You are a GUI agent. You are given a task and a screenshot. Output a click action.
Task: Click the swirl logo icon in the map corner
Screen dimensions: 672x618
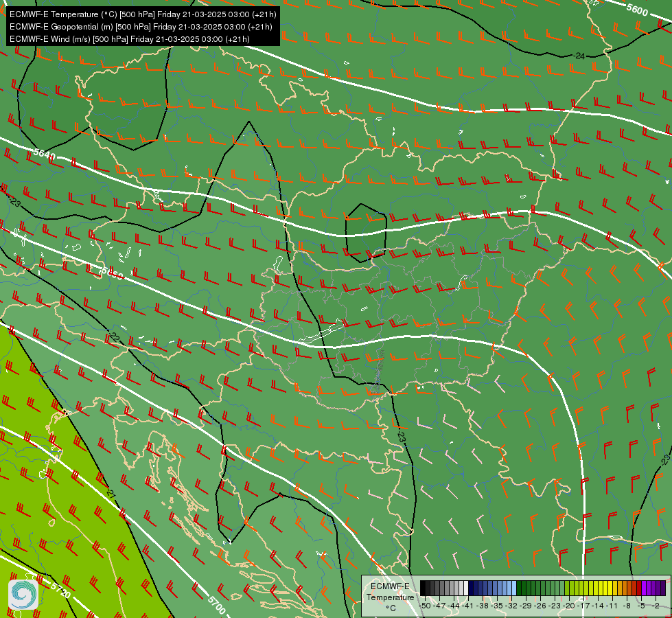23,594
